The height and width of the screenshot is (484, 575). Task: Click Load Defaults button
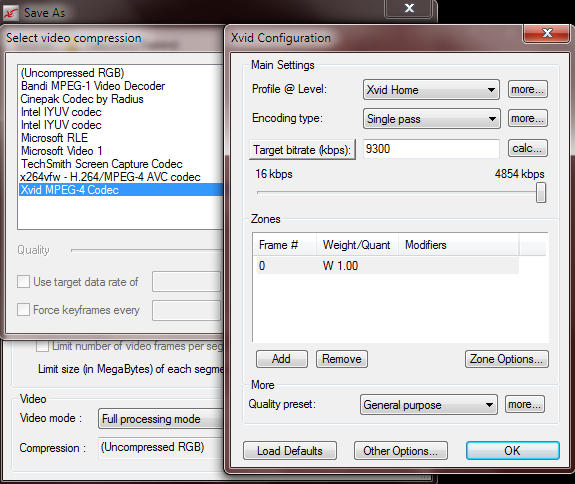click(x=290, y=451)
